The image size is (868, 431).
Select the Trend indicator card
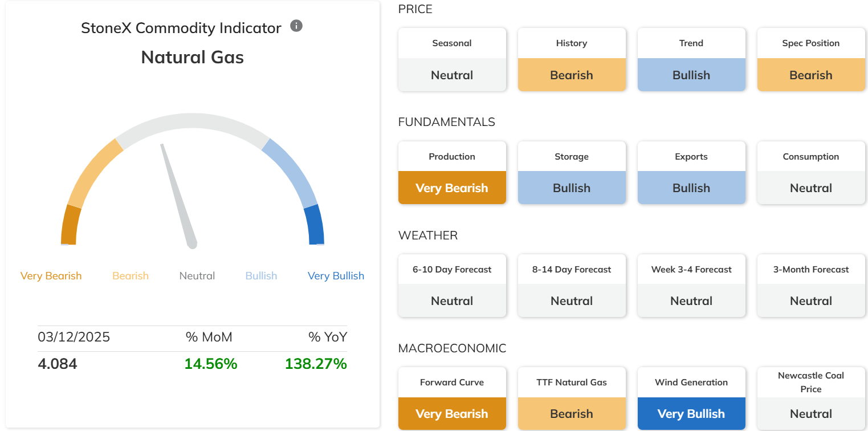(x=691, y=60)
